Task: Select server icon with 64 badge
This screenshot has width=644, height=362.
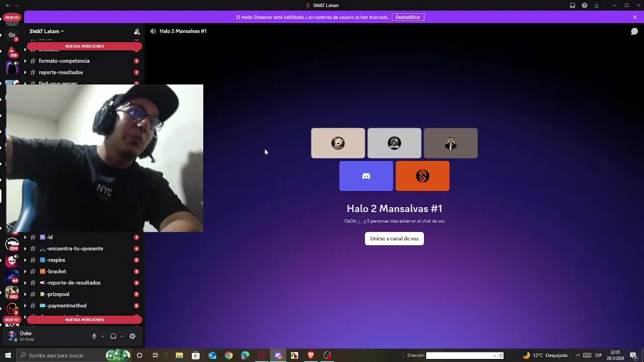Action: (12, 276)
